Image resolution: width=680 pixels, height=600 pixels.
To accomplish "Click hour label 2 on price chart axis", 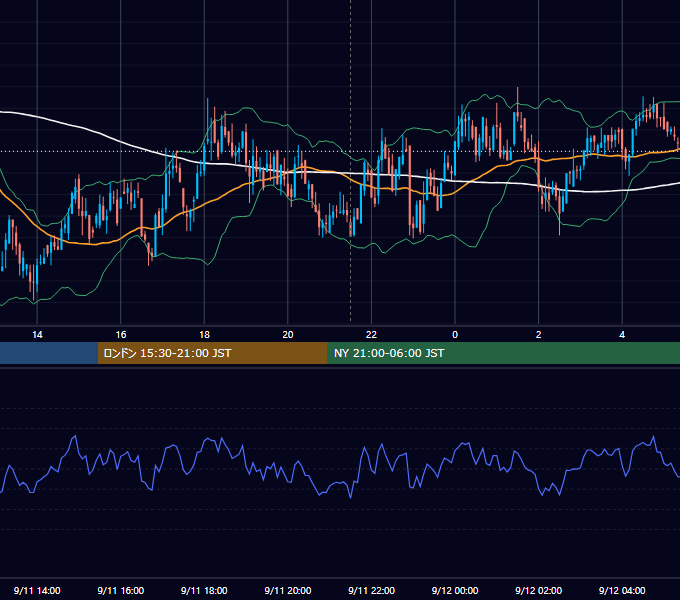I will [x=539, y=335].
